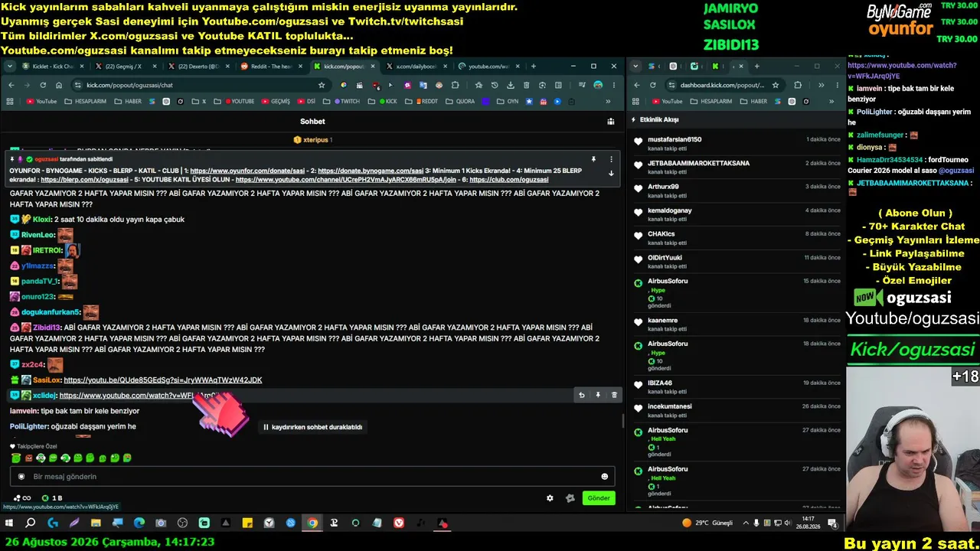The image size is (980, 551).
Task: Open the chat moderation tools icon beside Gönder
Action: [x=570, y=498]
